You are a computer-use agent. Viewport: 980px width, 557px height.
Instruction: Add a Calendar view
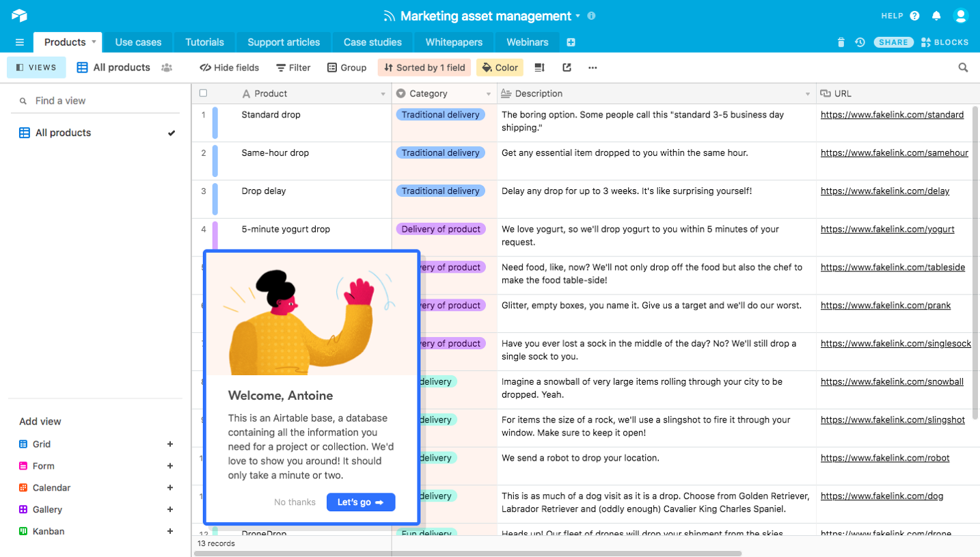[x=170, y=487]
